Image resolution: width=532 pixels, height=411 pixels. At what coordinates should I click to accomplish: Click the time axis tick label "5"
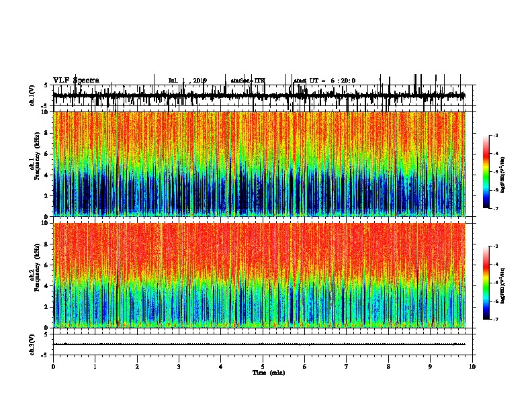(x=263, y=367)
